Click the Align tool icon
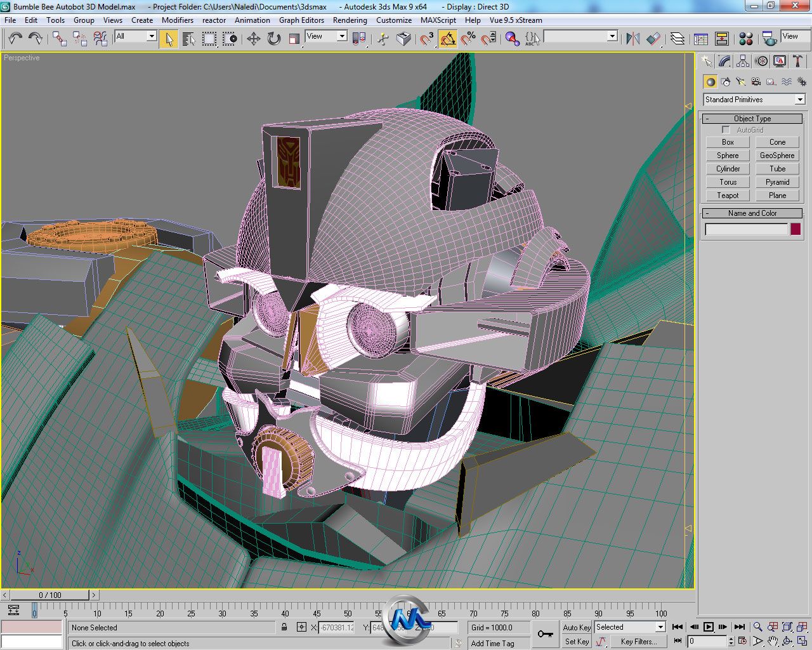Viewport: 812px width, 650px height. [653, 39]
